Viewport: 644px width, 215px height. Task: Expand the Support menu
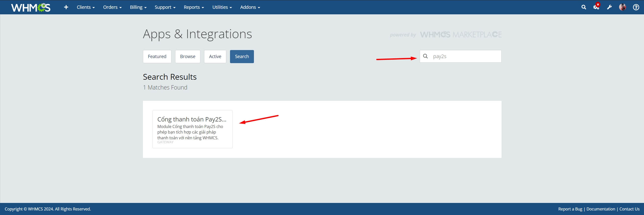(x=165, y=7)
